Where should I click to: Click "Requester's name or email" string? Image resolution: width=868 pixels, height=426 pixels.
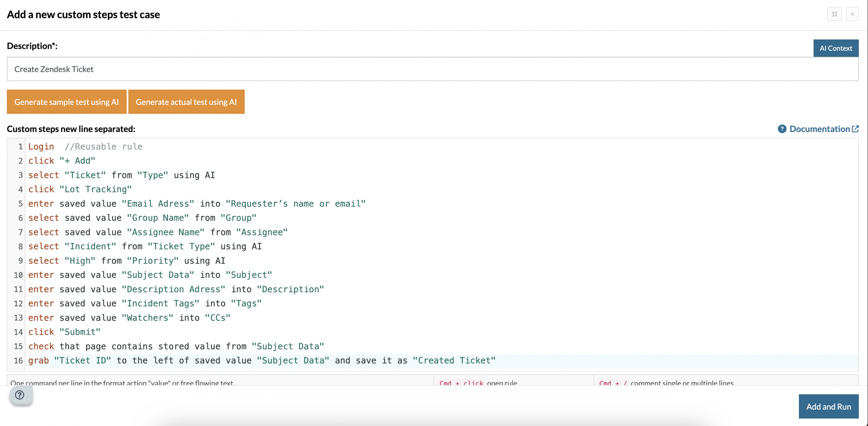(x=296, y=204)
